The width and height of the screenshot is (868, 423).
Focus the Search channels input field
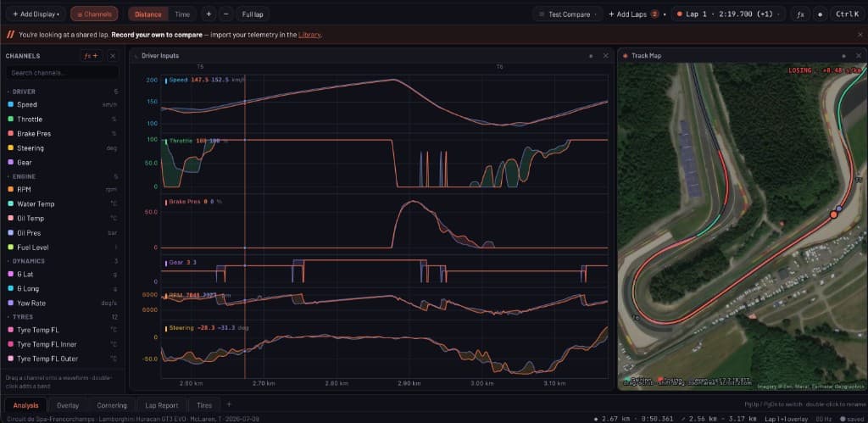tap(62, 73)
